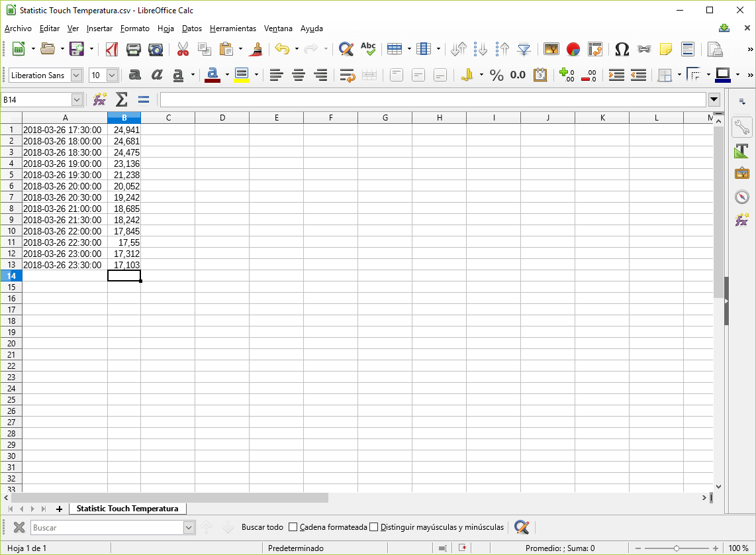Open the Insert Chart tool
The image size is (756, 555).
(573, 49)
